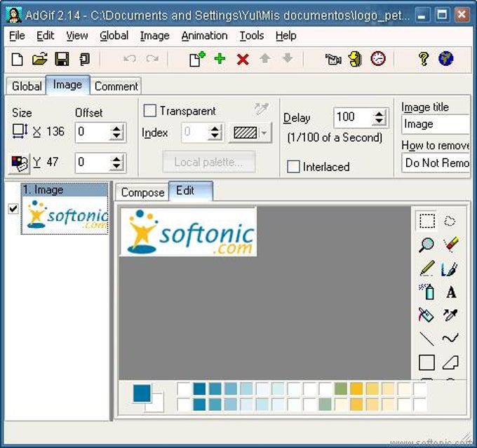Open the How to remove dropdown
Viewport: 477px width, 448px height.
[x=436, y=163]
